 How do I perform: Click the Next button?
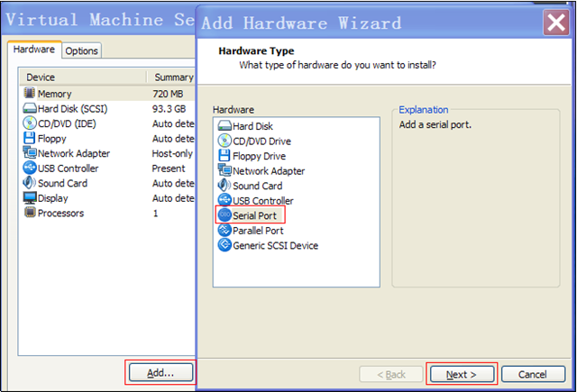pos(463,373)
